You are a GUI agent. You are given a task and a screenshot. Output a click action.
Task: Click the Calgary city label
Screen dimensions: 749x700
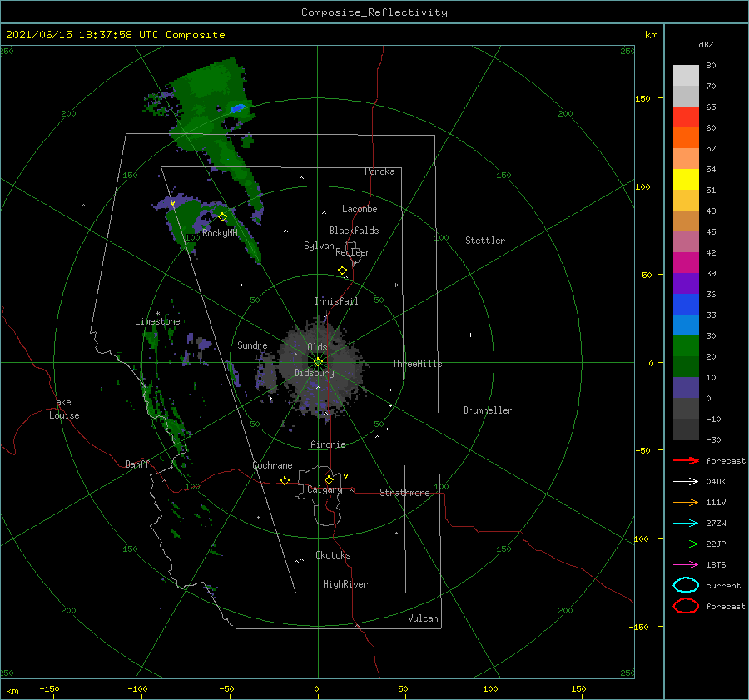(325, 489)
